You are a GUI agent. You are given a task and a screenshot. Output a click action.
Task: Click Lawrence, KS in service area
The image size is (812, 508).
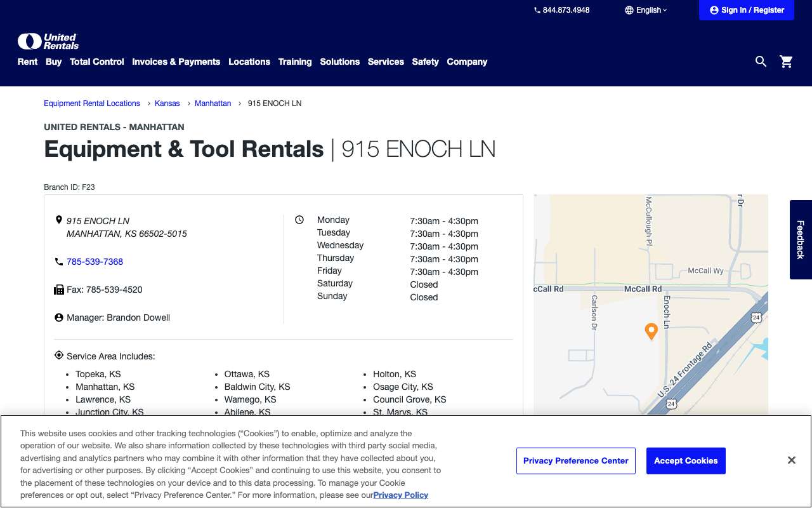pos(103,399)
